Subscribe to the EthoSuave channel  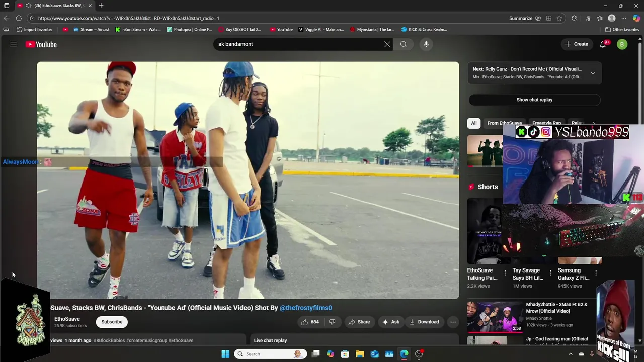point(112,322)
